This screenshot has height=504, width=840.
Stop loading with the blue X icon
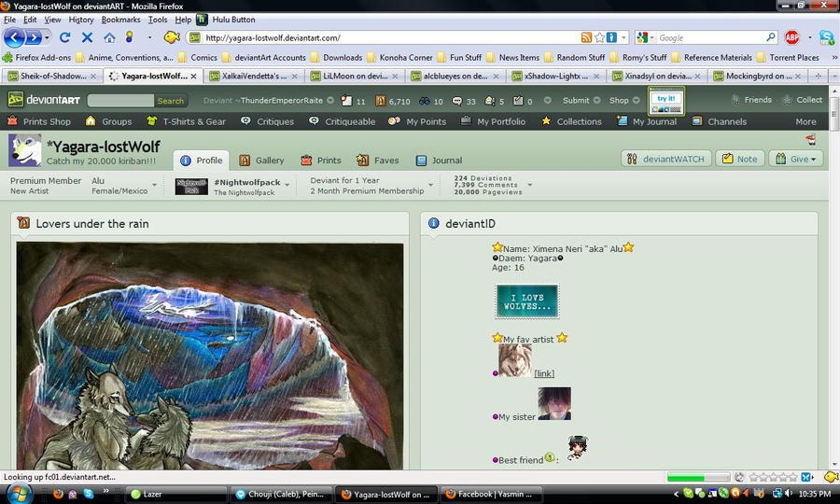[88, 37]
